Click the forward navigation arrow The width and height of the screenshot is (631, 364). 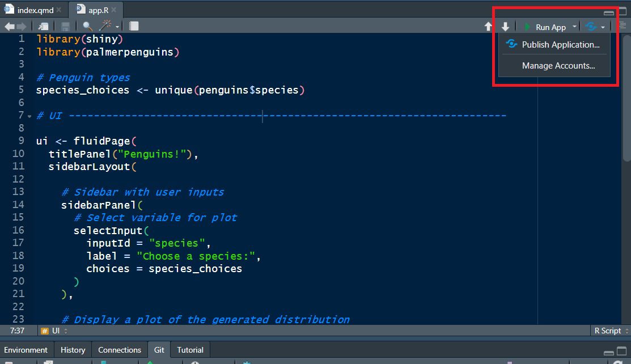tap(20, 26)
